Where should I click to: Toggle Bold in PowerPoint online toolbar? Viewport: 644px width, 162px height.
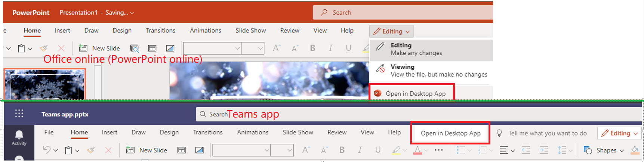coord(313,48)
